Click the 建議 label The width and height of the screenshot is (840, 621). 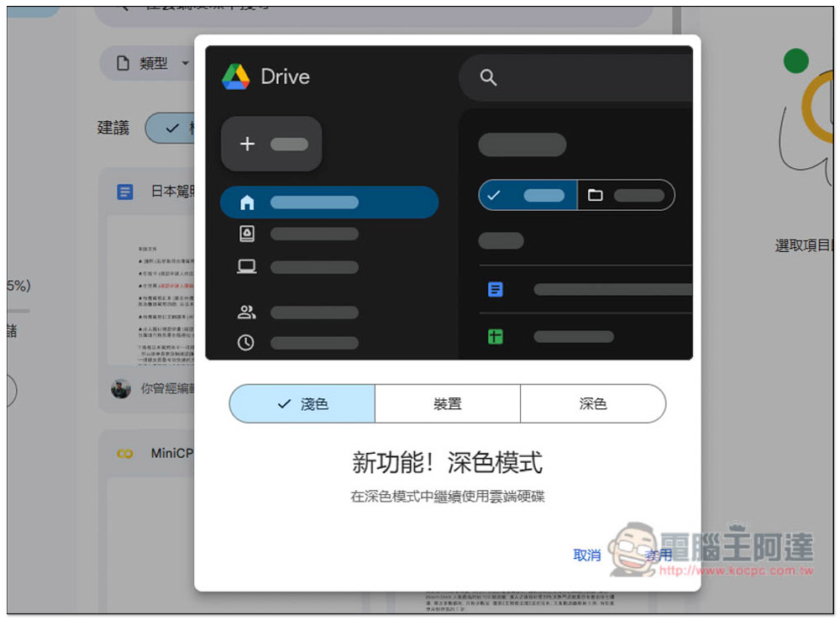click(x=113, y=128)
